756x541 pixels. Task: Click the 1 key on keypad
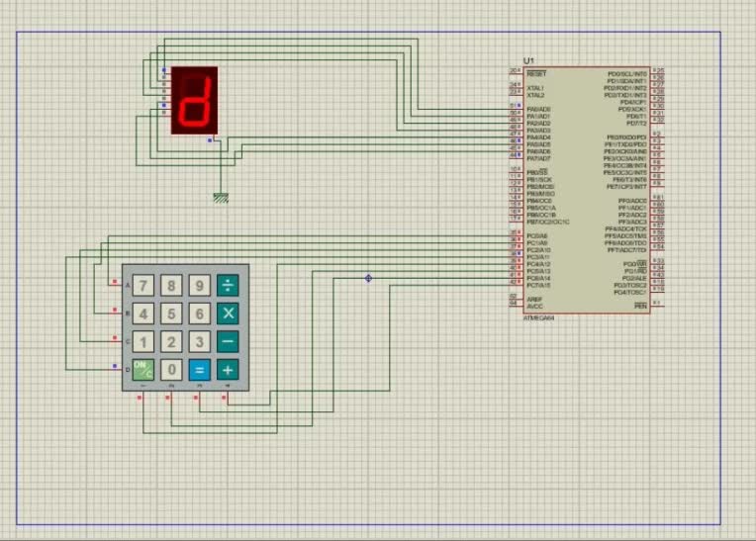143,341
